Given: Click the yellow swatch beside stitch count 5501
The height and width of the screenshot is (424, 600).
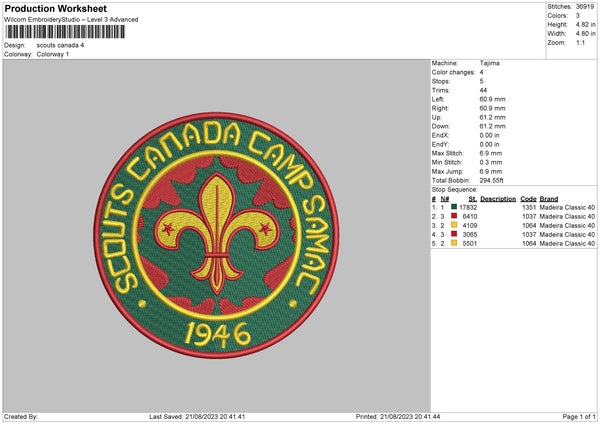Looking at the screenshot, I should [454, 243].
